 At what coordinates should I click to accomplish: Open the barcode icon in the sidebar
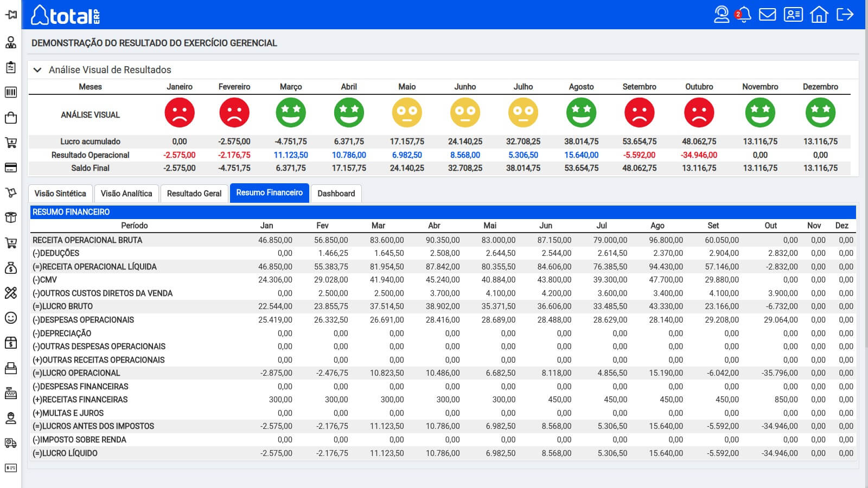click(x=11, y=92)
